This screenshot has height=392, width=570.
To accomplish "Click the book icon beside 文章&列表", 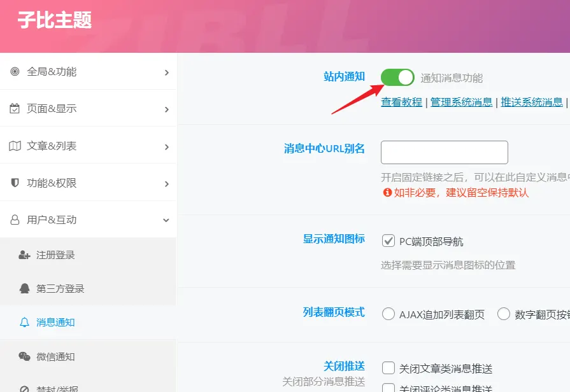I will 15,146.
